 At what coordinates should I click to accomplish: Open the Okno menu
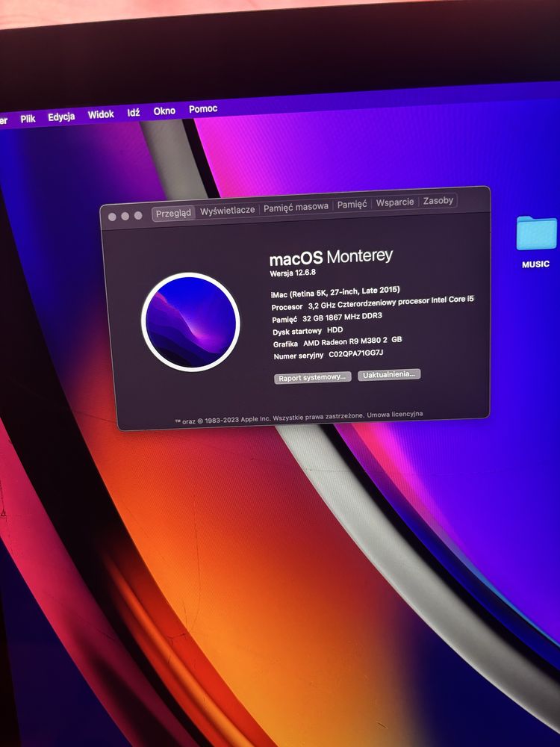click(164, 111)
